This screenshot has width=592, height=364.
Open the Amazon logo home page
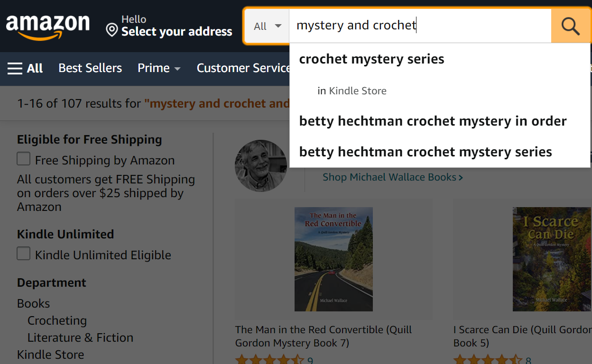click(x=47, y=27)
